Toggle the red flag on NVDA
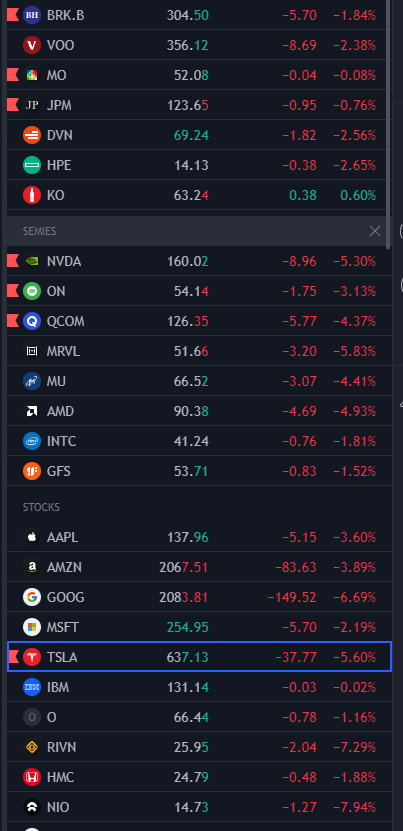 tap(13, 261)
